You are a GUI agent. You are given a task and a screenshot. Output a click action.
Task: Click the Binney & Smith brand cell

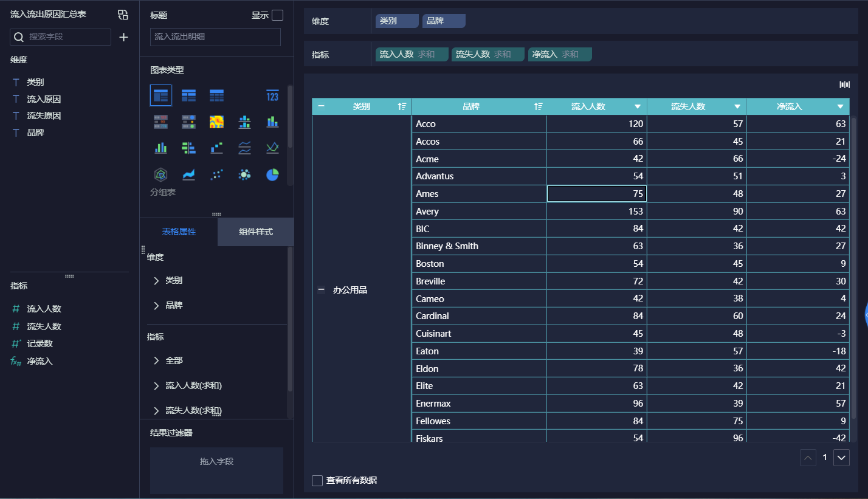[479, 246]
